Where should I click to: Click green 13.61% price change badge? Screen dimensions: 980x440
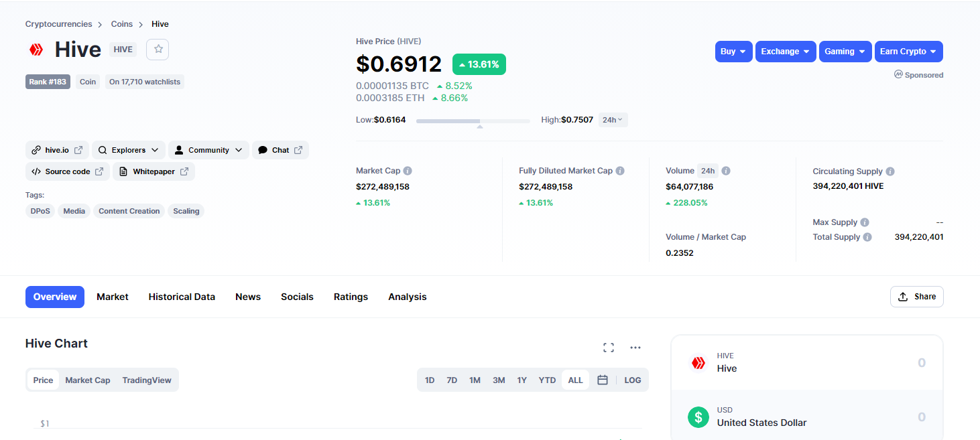point(479,64)
